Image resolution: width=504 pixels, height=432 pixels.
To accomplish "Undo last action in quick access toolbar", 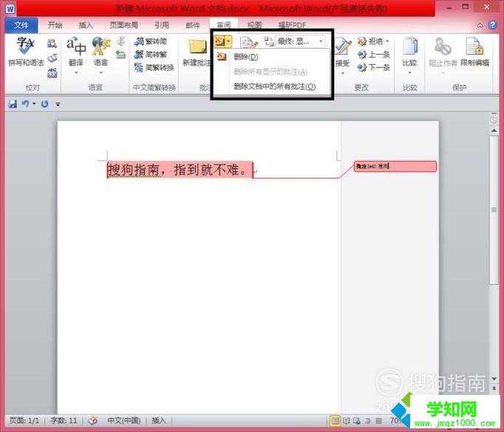I will (x=25, y=104).
